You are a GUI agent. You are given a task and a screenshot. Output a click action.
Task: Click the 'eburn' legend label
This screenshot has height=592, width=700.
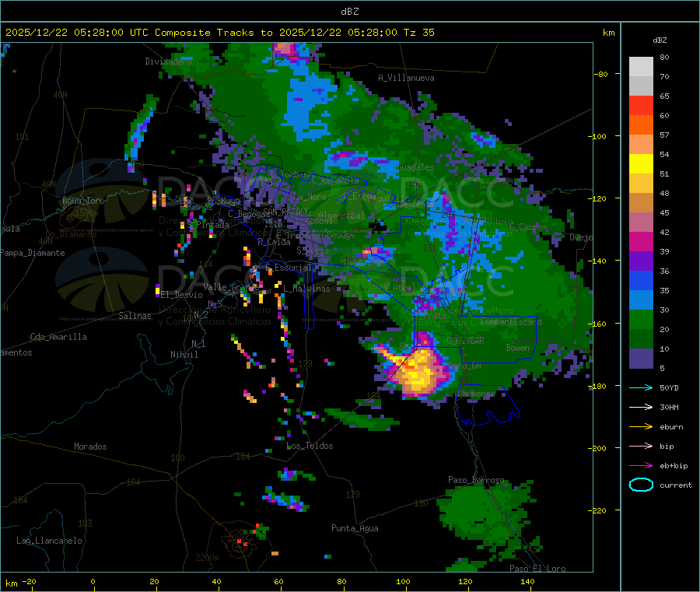pyautogui.click(x=671, y=426)
